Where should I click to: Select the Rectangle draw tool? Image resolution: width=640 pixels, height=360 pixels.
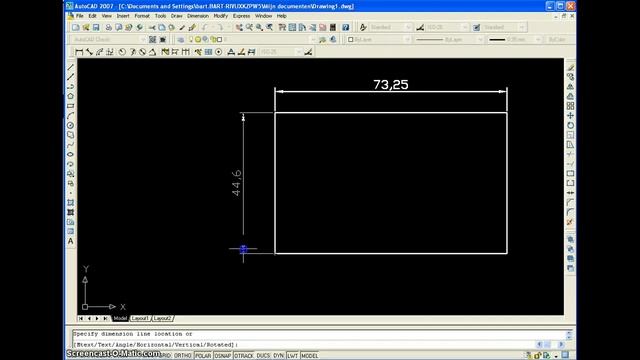[x=71, y=106]
